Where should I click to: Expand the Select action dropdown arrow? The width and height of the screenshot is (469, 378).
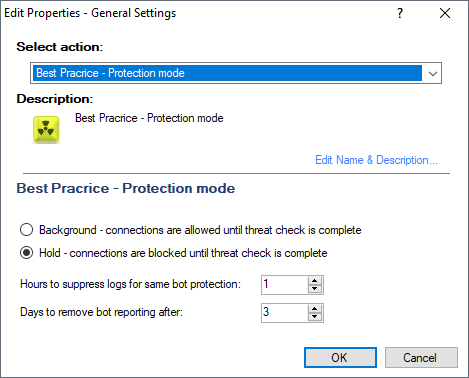tap(433, 73)
